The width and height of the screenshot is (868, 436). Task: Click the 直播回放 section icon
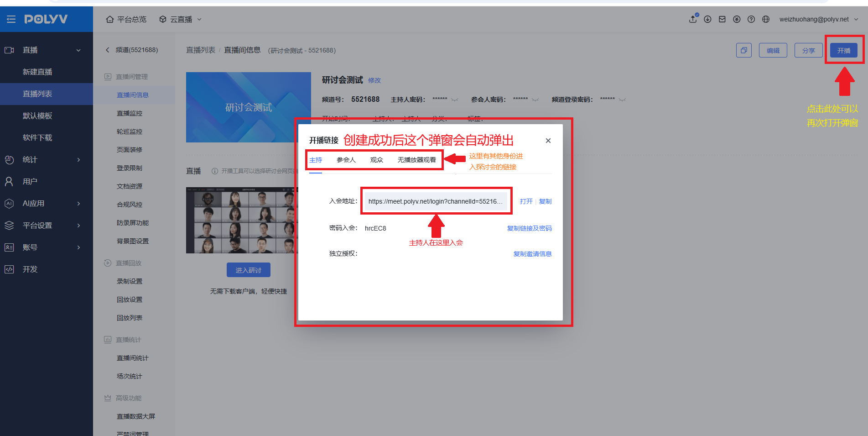pos(108,263)
